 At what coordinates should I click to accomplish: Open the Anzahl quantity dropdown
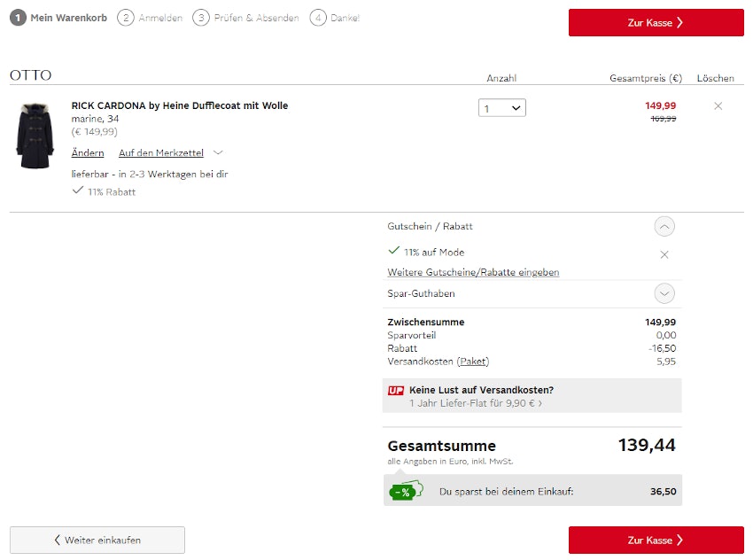pos(502,108)
